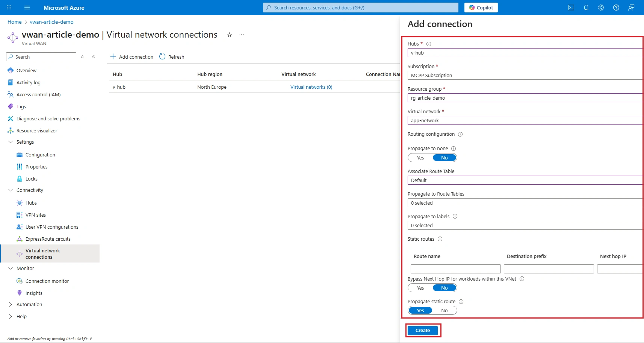
Task: Collapse the sidebar with double chevron
Action: 94,57
